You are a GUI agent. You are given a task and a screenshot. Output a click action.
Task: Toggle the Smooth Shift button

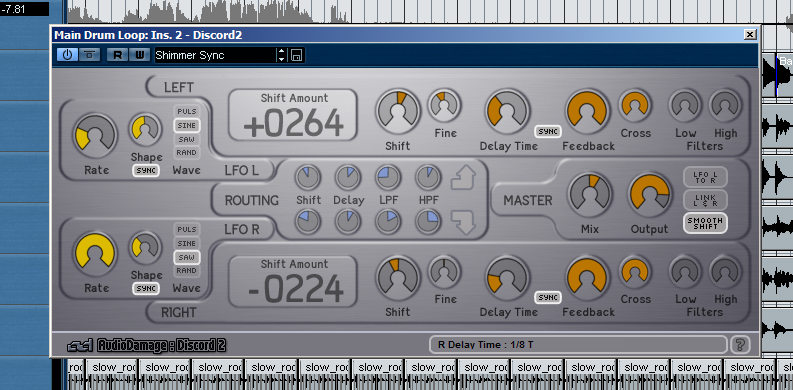pyautogui.click(x=705, y=223)
